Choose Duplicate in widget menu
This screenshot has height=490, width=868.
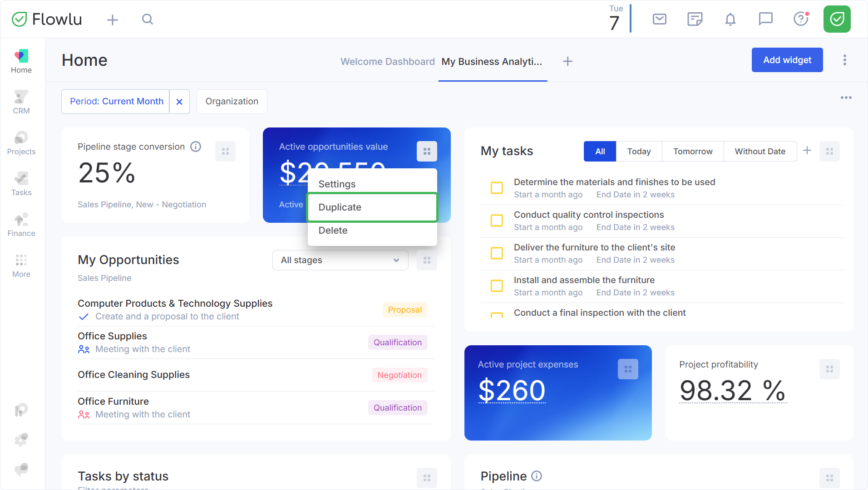click(372, 207)
